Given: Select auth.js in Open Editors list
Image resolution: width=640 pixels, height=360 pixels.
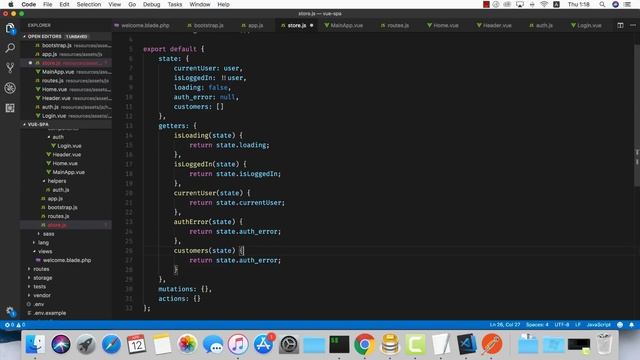Looking at the screenshot, I should [66, 107].
